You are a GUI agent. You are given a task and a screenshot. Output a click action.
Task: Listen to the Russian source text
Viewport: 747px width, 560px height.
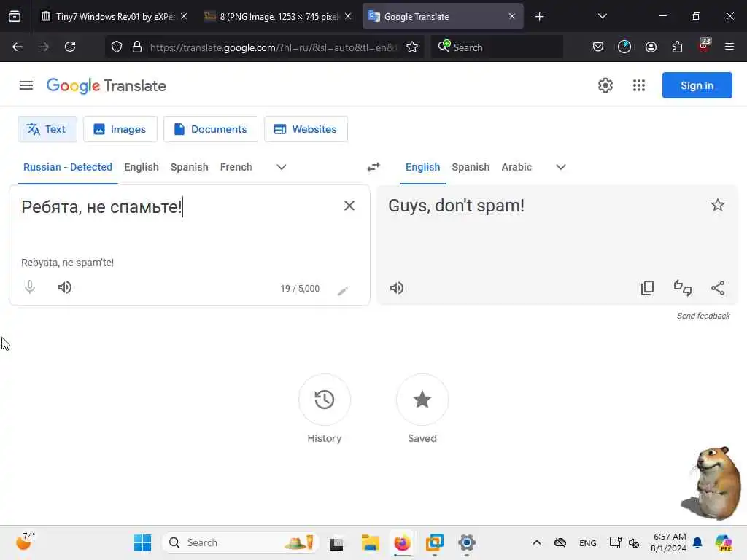click(65, 287)
